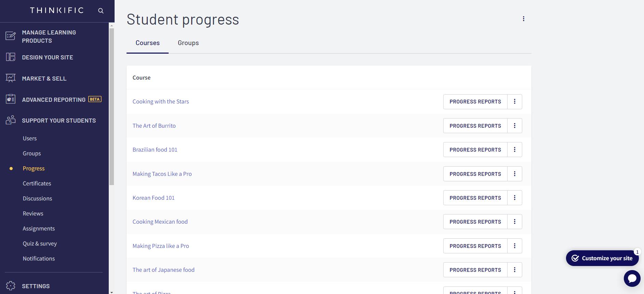Screen dimensions: 644x294
Task: Click the Customize your site button
Action: (602, 258)
